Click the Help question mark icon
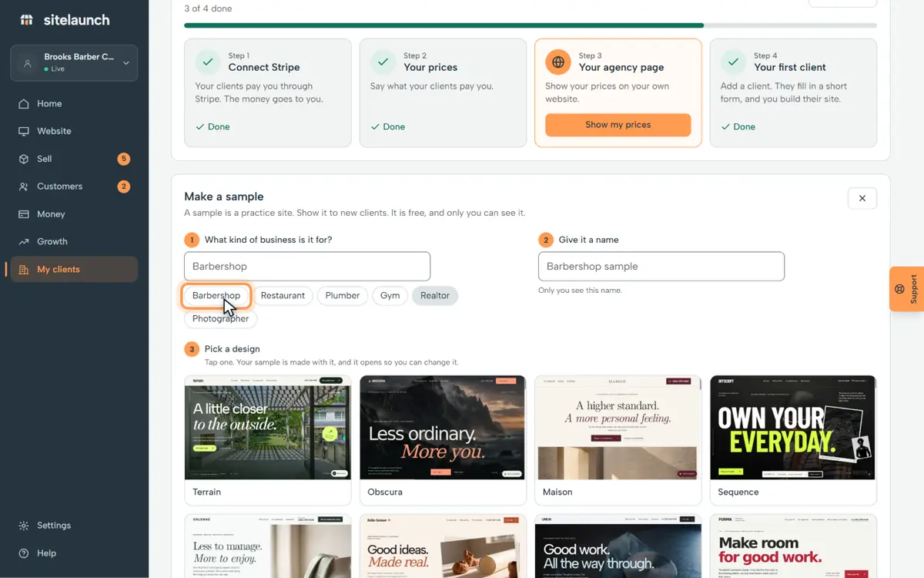The width and height of the screenshot is (924, 578). [x=24, y=553]
